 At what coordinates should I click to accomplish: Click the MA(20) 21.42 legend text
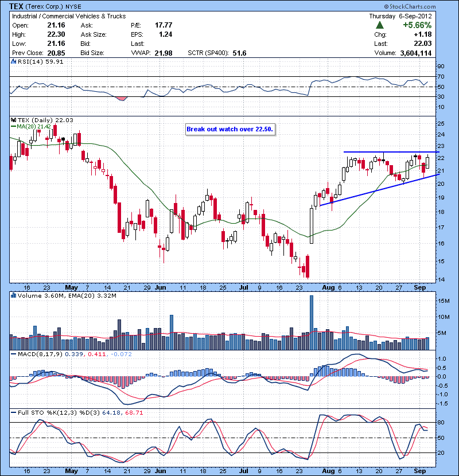click(x=34, y=126)
